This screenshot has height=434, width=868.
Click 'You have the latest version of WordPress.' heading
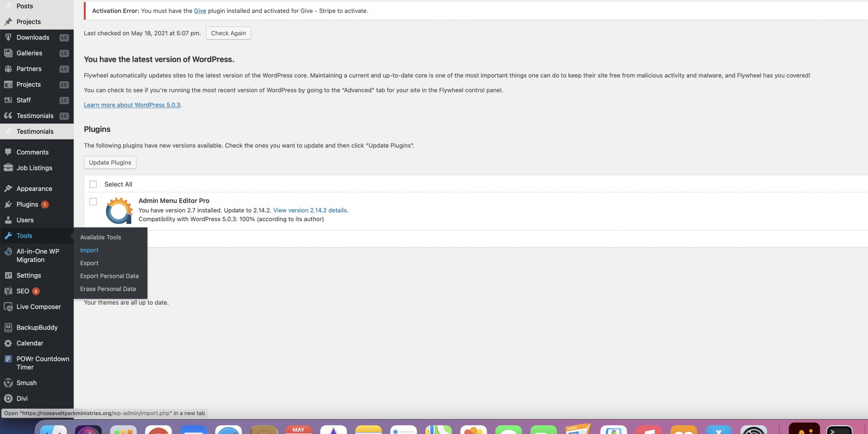click(159, 59)
